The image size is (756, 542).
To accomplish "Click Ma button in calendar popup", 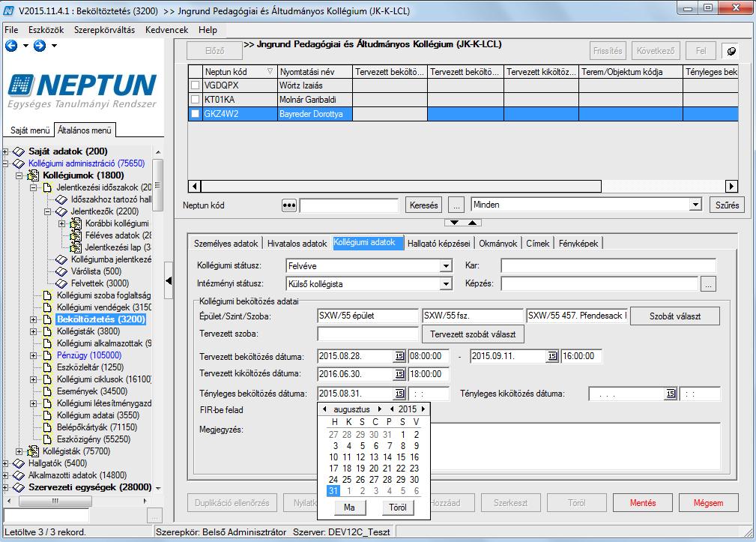I will [x=350, y=508].
